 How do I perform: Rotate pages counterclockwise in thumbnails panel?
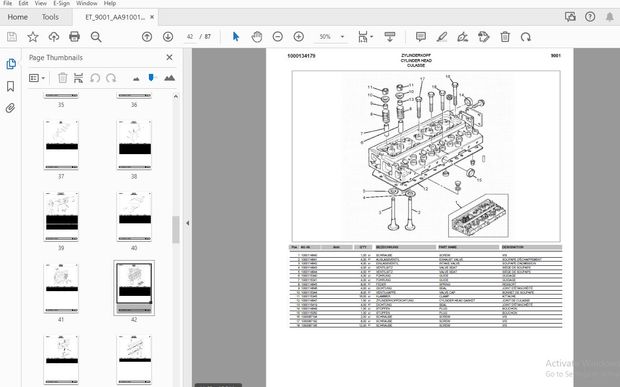click(x=95, y=78)
